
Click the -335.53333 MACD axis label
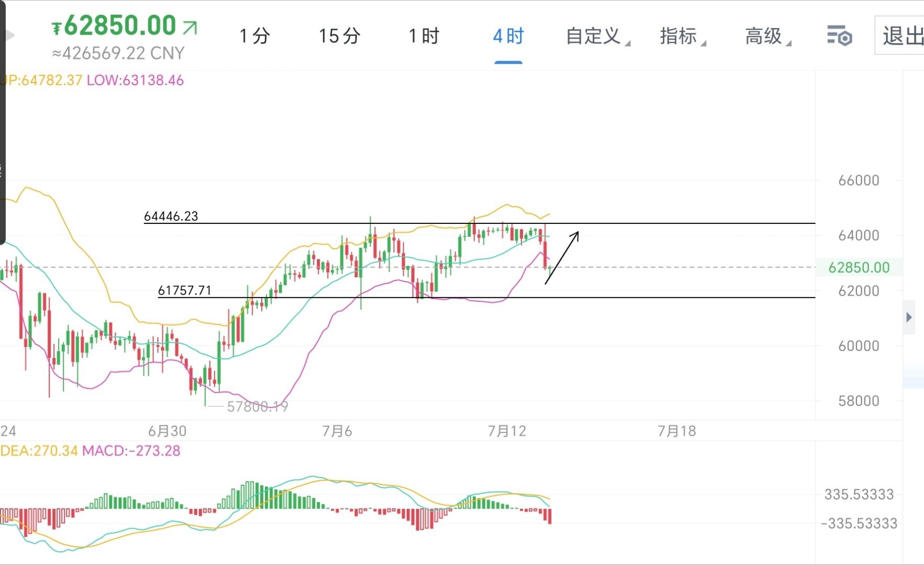tap(859, 523)
